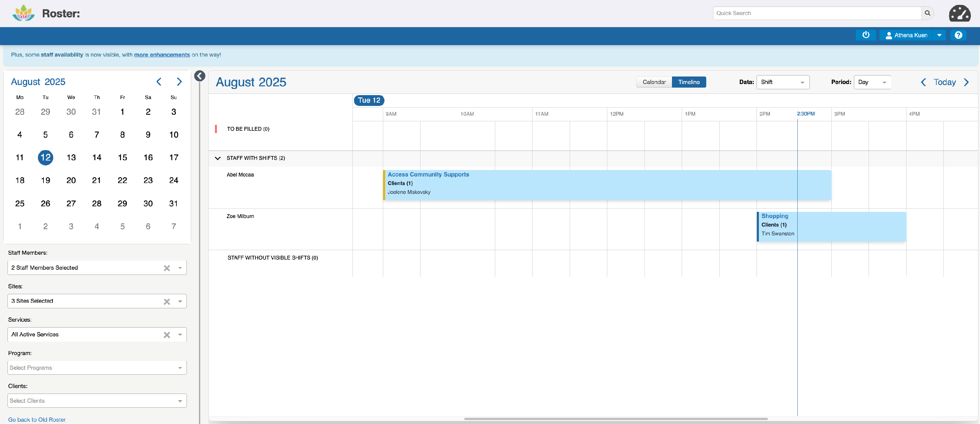Select August 20 in mini calendar

click(x=71, y=180)
